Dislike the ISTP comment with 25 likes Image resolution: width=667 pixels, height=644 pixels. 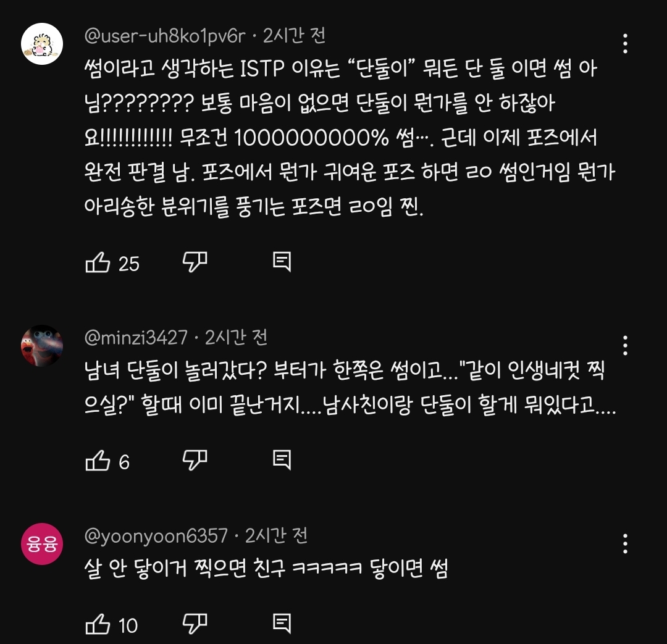(x=195, y=262)
